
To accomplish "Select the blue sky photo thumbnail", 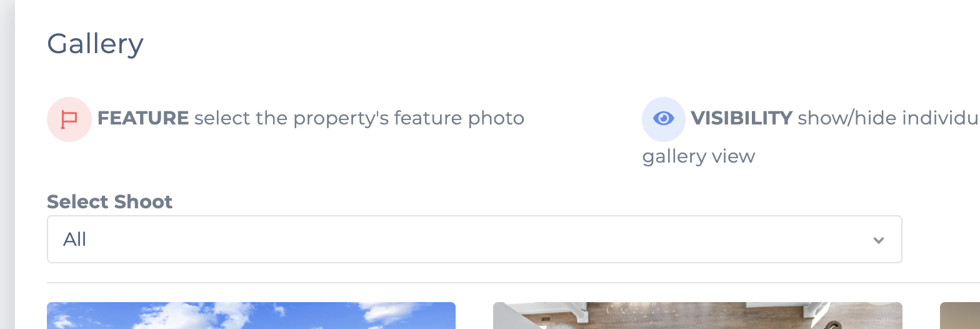I will [251, 316].
